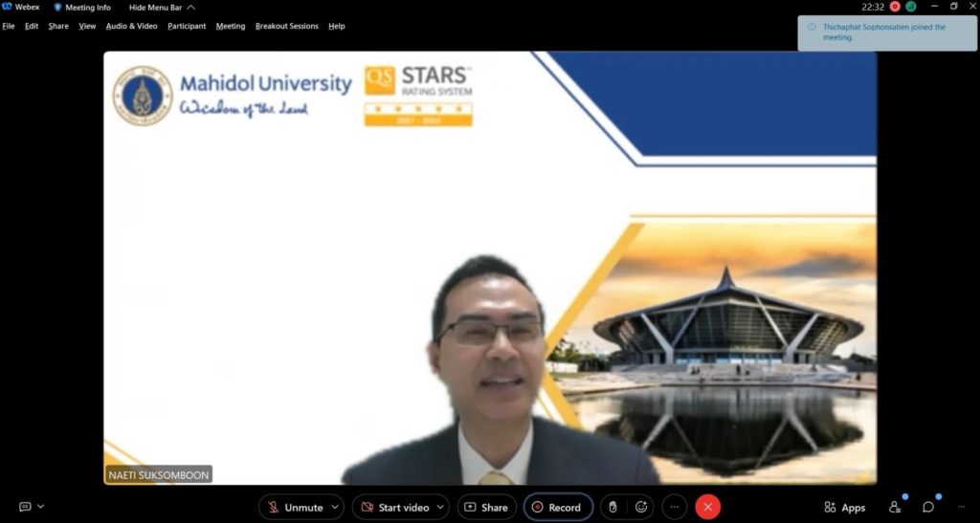
Task: Open the Edit menu
Action: [32, 26]
